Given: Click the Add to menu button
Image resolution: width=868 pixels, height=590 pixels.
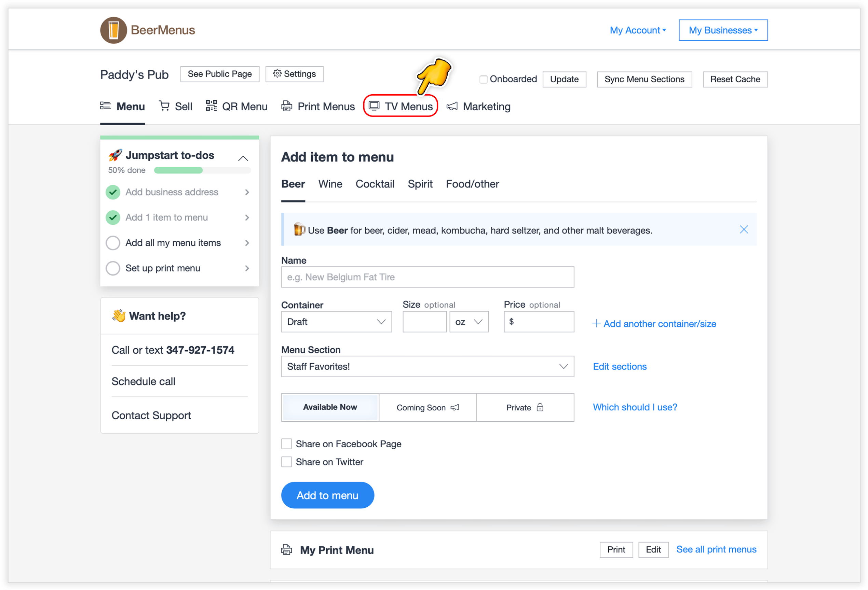Looking at the screenshot, I should (328, 495).
